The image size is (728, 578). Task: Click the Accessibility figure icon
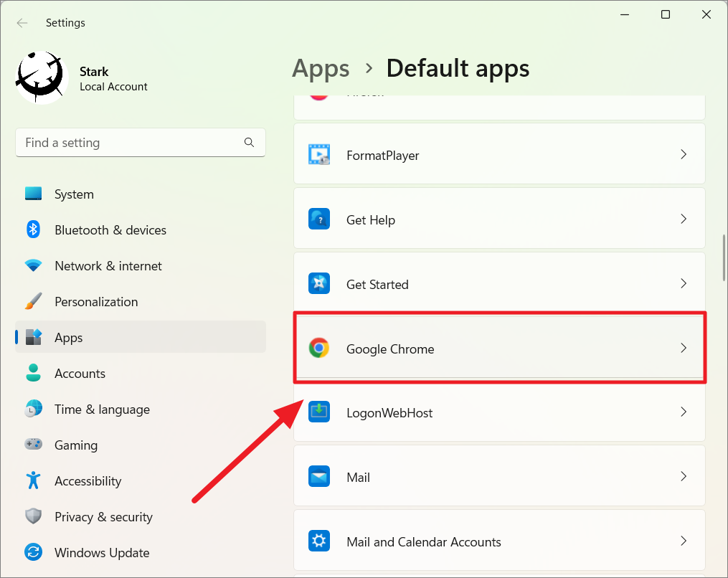pos(34,480)
